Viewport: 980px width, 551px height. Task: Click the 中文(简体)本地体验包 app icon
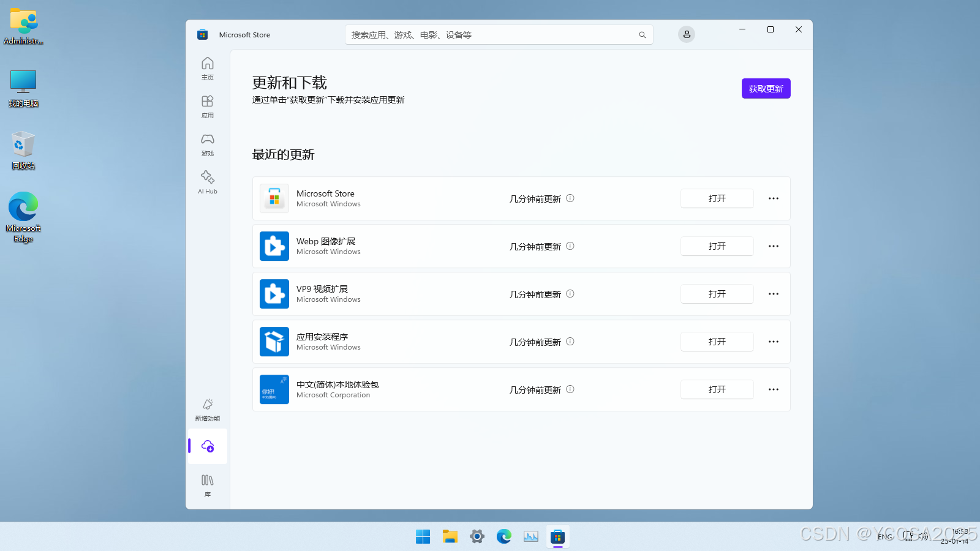(274, 389)
